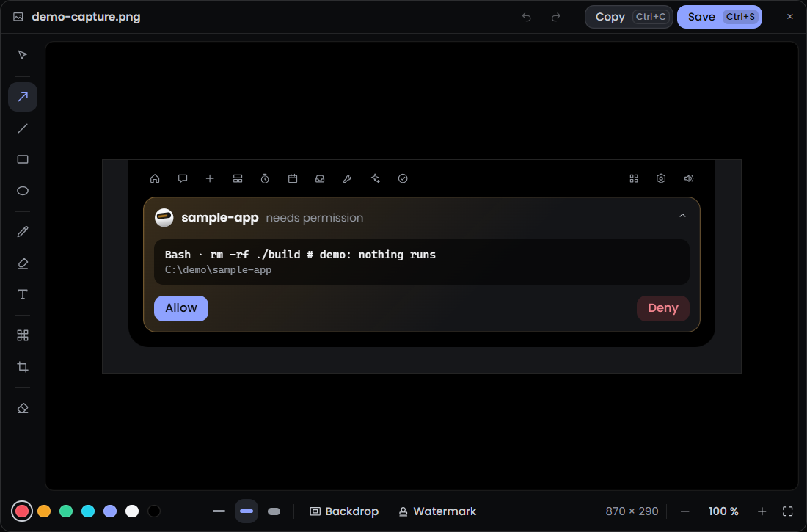Select the pixelate blur grid tool
Image resolution: width=807 pixels, height=532 pixels.
tap(23, 336)
